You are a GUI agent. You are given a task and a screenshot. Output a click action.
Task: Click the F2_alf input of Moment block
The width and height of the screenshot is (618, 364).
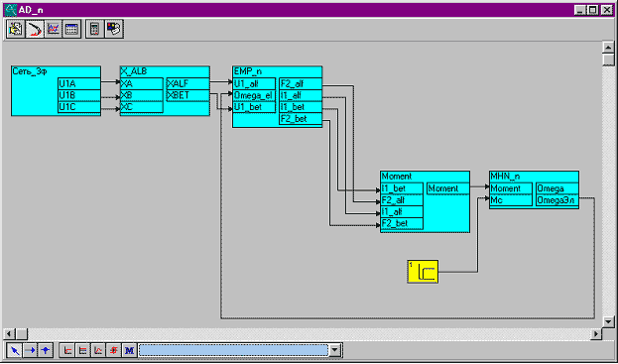click(402, 200)
